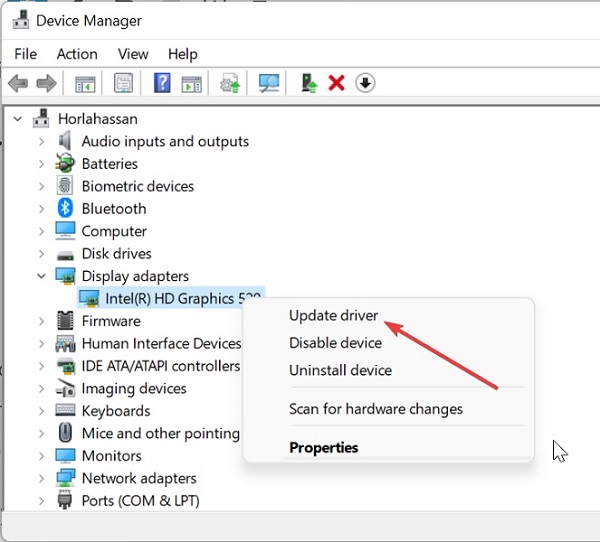Click the red X Uninstall device icon
Image resolution: width=600 pixels, height=542 pixels.
pos(336,83)
